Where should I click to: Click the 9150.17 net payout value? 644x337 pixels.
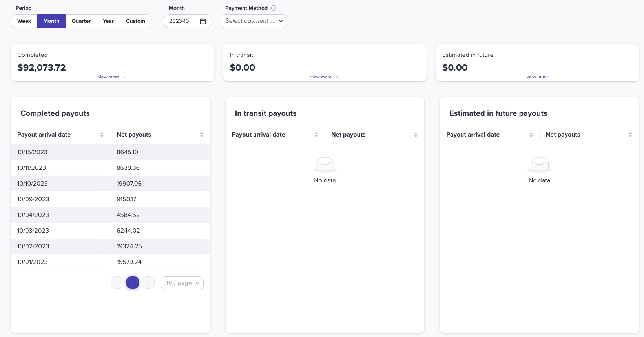pyautogui.click(x=126, y=199)
